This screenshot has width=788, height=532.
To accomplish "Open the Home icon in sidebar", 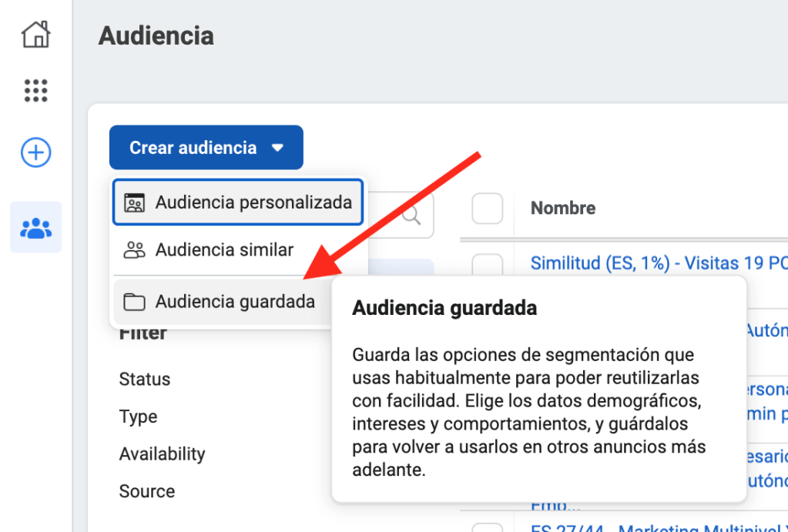I will click(x=35, y=34).
